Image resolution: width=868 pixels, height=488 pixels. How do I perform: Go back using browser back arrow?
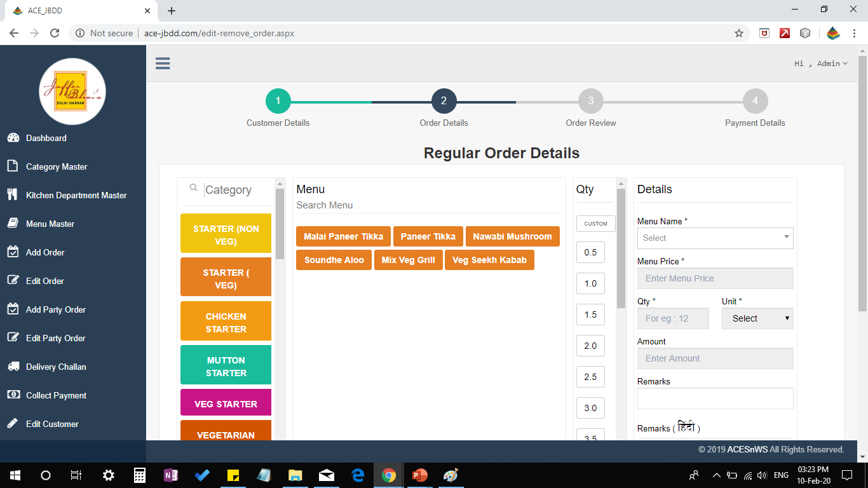coord(14,33)
